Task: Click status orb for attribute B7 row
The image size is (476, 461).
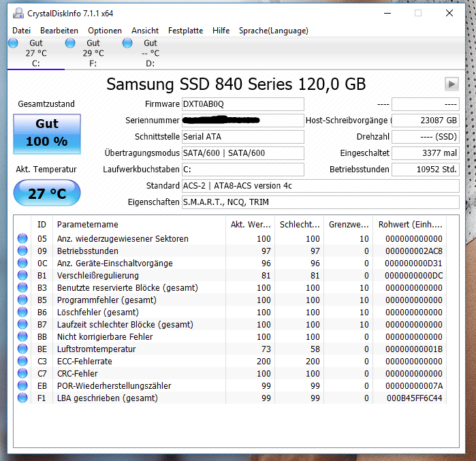Action: 22,324
